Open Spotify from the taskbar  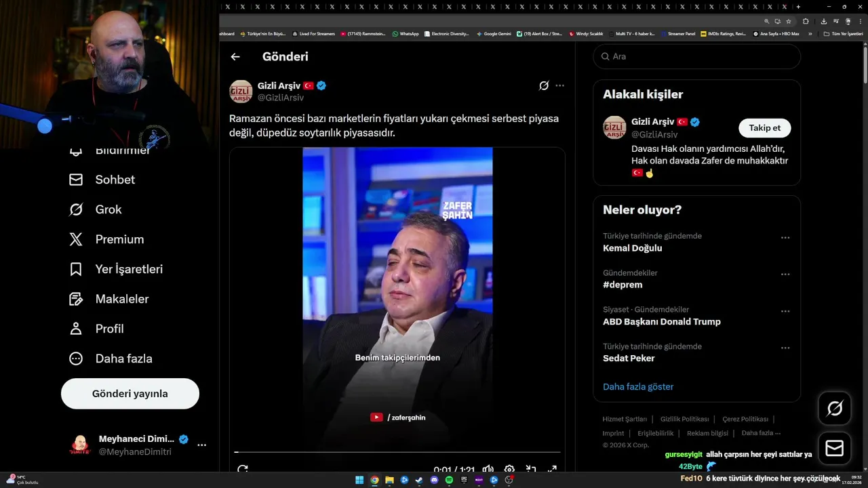tap(449, 480)
